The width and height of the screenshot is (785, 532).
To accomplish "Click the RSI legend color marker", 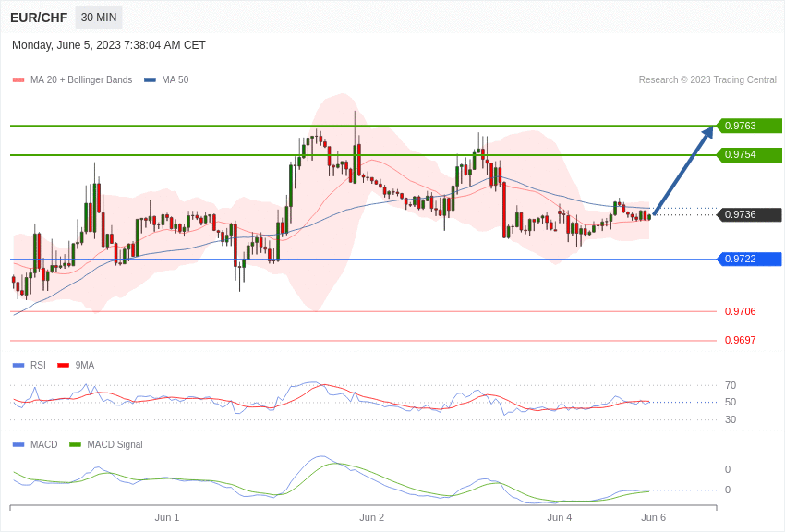I will (x=18, y=366).
